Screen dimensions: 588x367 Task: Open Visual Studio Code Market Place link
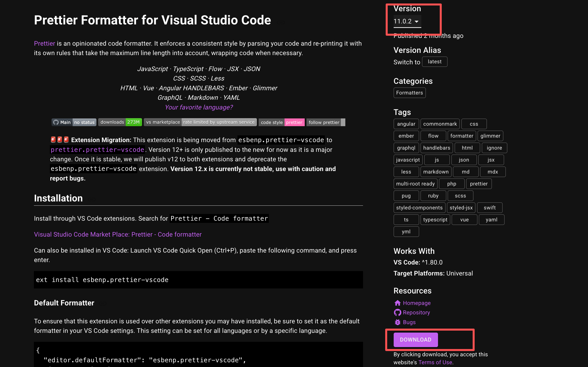tap(118, 234)
